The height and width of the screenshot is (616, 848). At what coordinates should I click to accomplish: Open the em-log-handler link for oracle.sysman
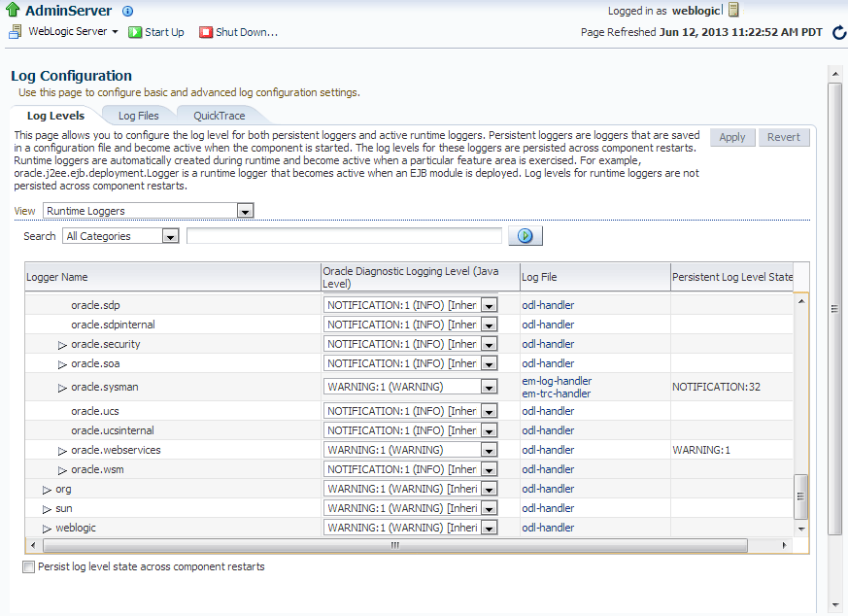click(557, 381)
